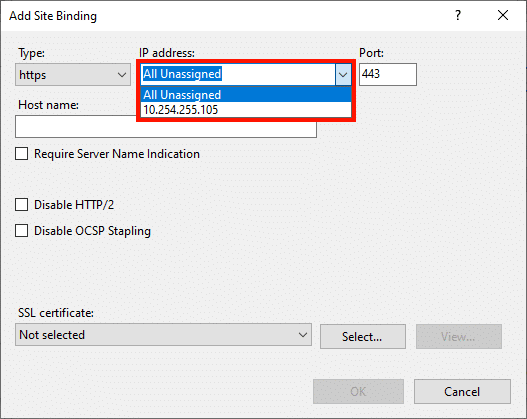527x419 pixels.
Task: Click into the Host name field
Action: [166, 127]
